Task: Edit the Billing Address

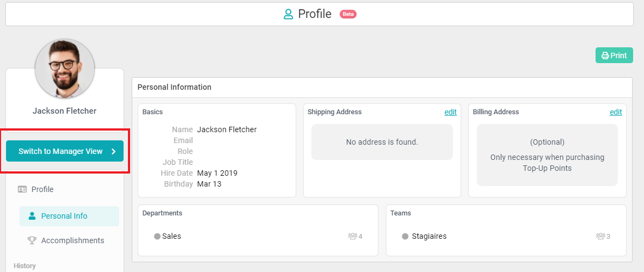Action: click(x=616, y=112)
